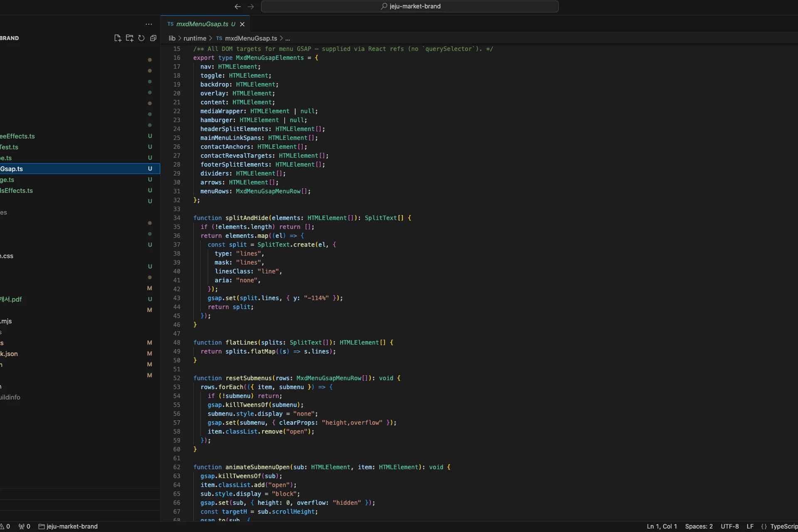Switch to the mxdMenuGsap.ts tab
Viewport: 798px width, 532px height.
click(x=205, y=24)
